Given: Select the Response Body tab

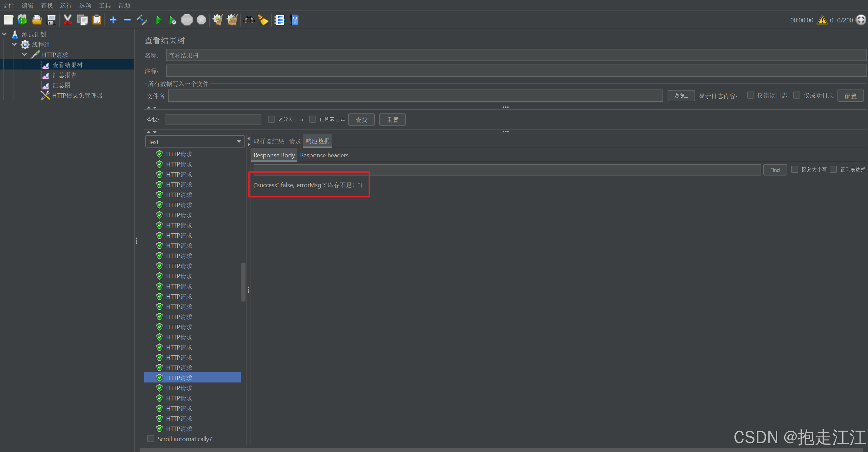Looking at the screenshot, I should (x=274, y=155).
